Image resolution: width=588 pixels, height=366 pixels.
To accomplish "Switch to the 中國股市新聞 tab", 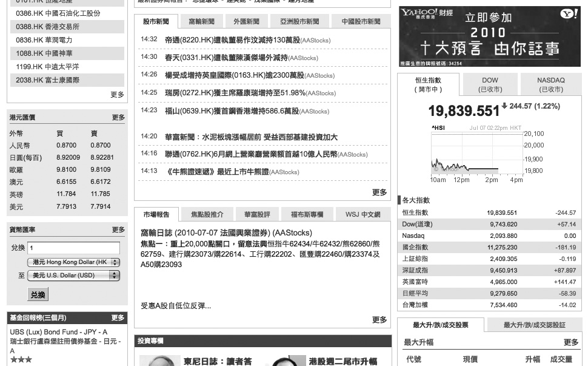I will coord(361,21).
